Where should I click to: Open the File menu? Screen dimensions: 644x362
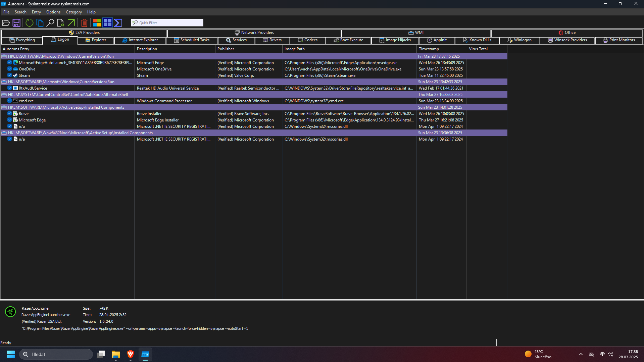[x=6, y=12]
